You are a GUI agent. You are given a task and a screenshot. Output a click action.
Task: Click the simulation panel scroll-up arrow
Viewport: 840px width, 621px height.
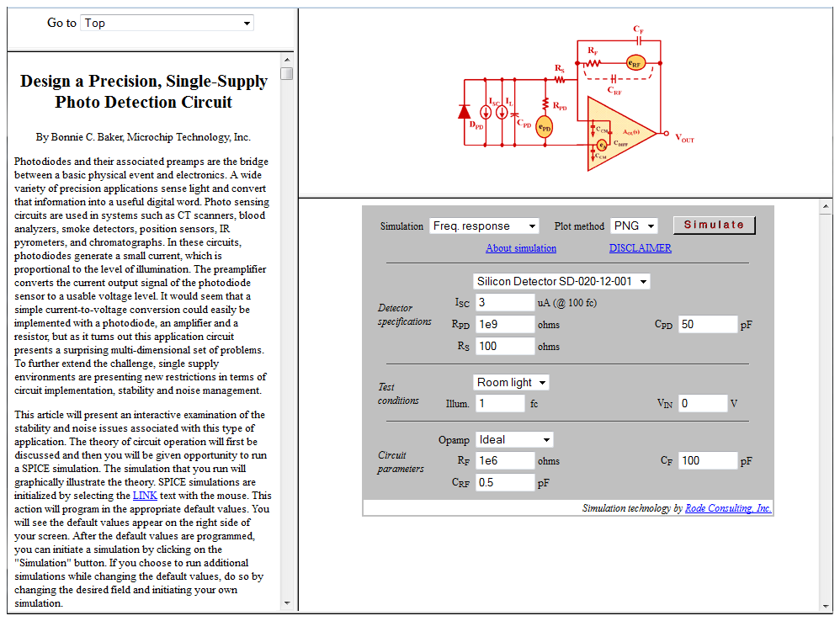826,205
